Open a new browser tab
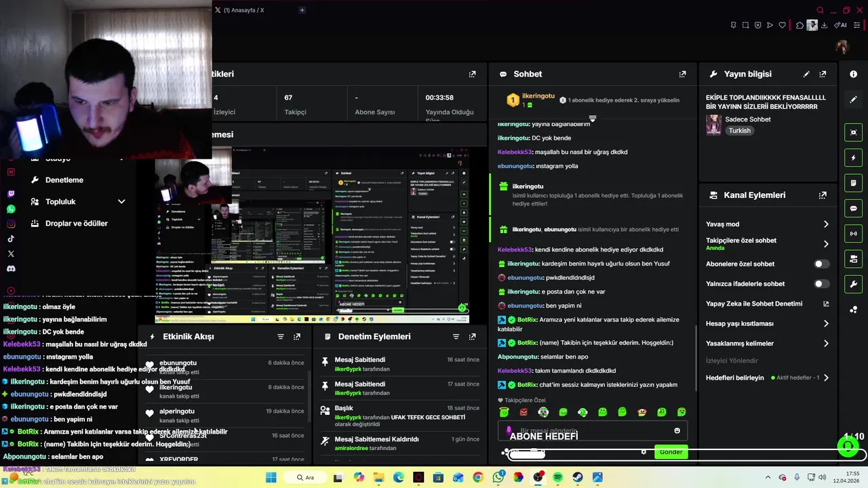 [x=302, y=10]
